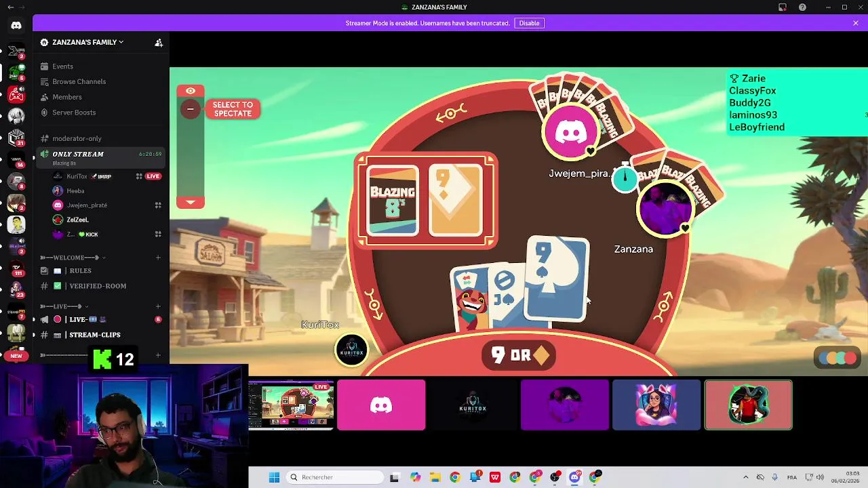Viewport: 868px width, 488px height.
Task: Select the KuriTox participant tile
Action: click(x=473, y=405)
